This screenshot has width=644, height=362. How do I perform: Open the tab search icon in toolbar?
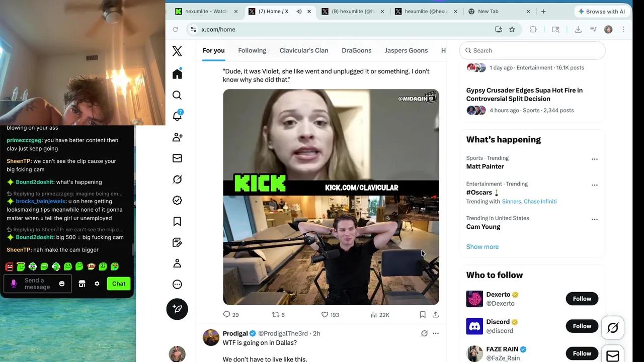click(555, 29)
